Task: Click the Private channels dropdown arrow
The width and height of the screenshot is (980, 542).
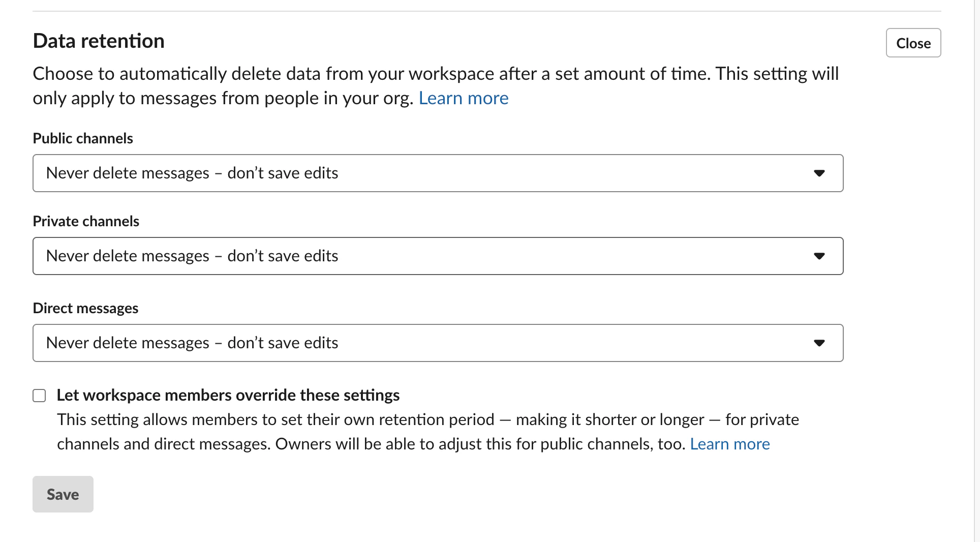Action: pyautogui.click(x=819, y=256)
